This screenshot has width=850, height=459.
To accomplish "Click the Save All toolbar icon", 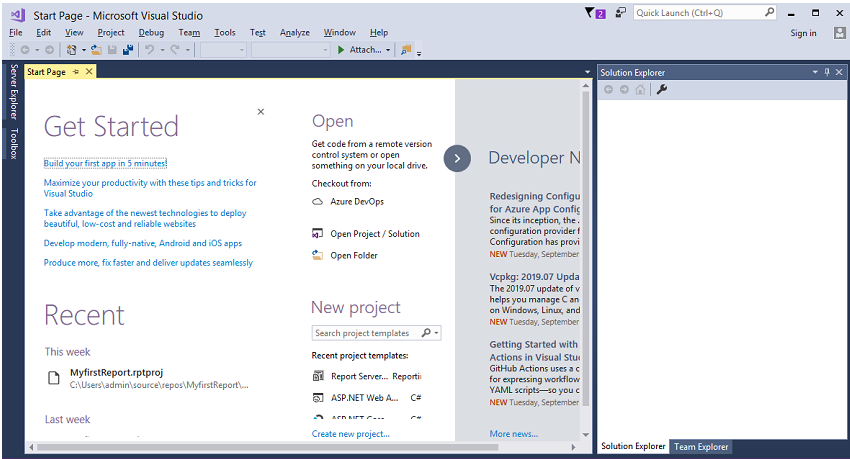I will pos(128,49).
